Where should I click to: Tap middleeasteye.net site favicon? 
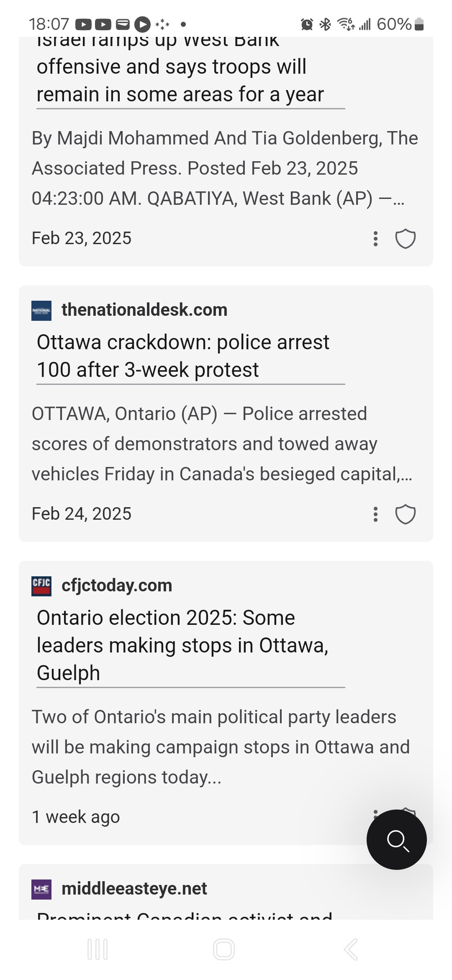tap(41, 889)
